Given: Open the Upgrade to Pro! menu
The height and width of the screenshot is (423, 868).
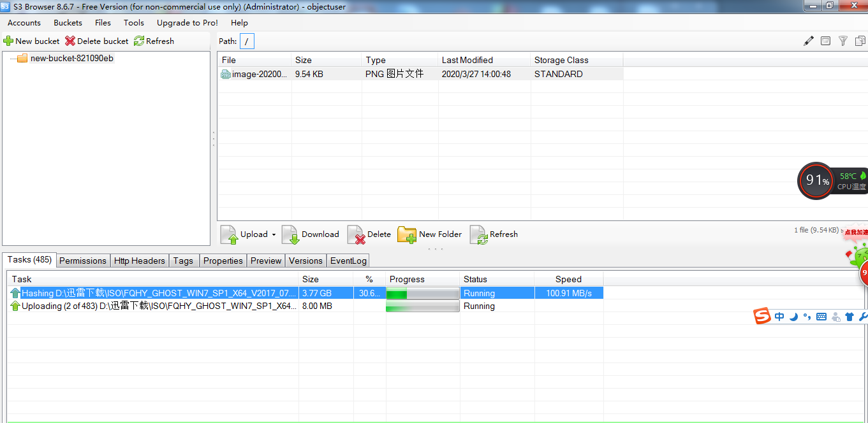Looking at the screenshot, I should tap(188, 22).
